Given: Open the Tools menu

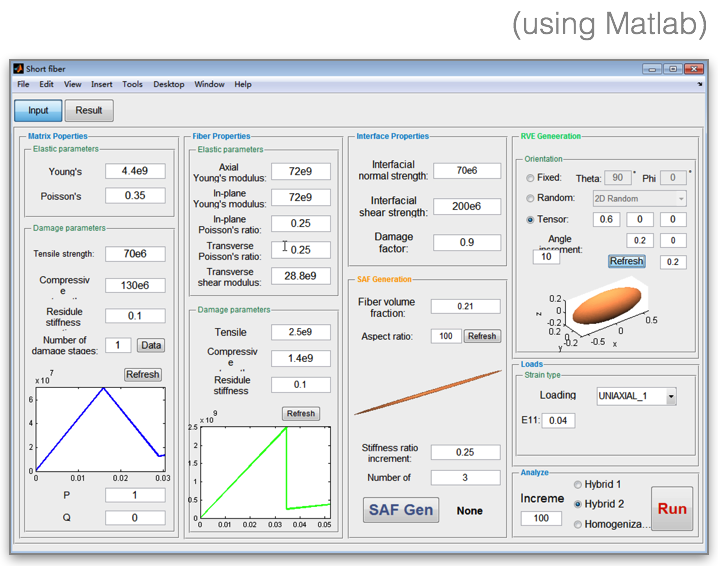Looking at the screenshot, I should (x=132, y=85).
